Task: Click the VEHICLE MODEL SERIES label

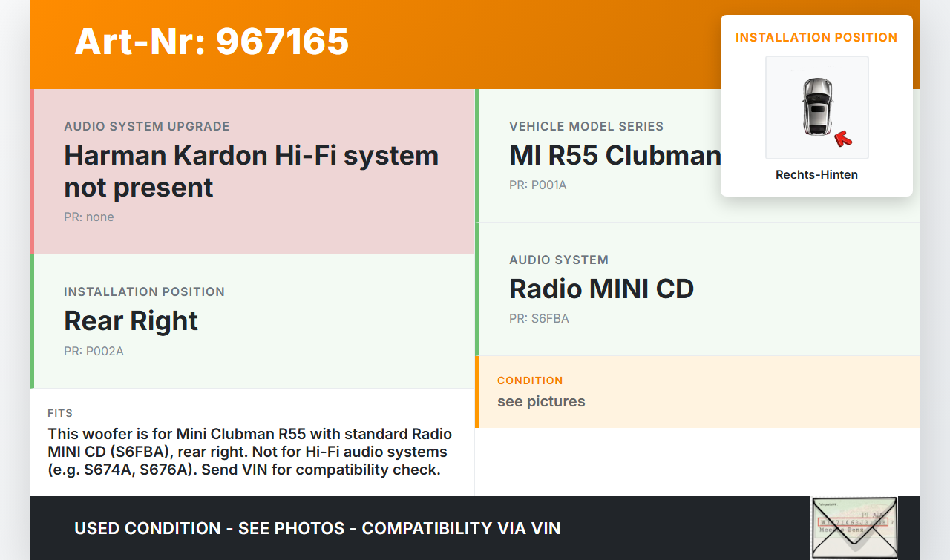Action: 586,127
